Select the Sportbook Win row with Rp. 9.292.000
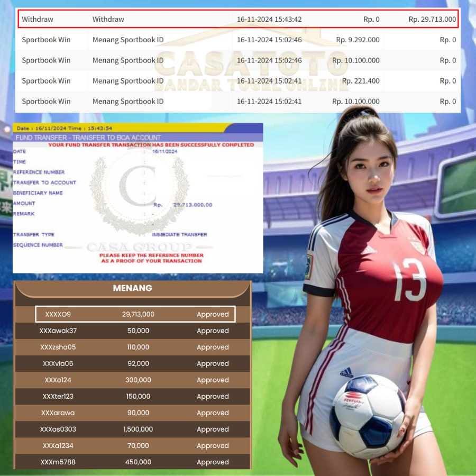Image resolution: width=476 pixels, height=476 pixels. pyautogui.click(x=238, y=40)
